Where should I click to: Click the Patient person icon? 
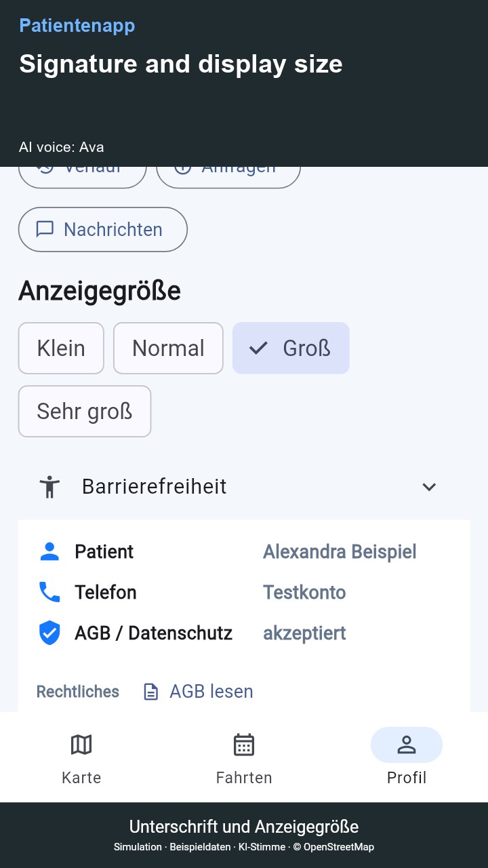[x=49, y=552]
